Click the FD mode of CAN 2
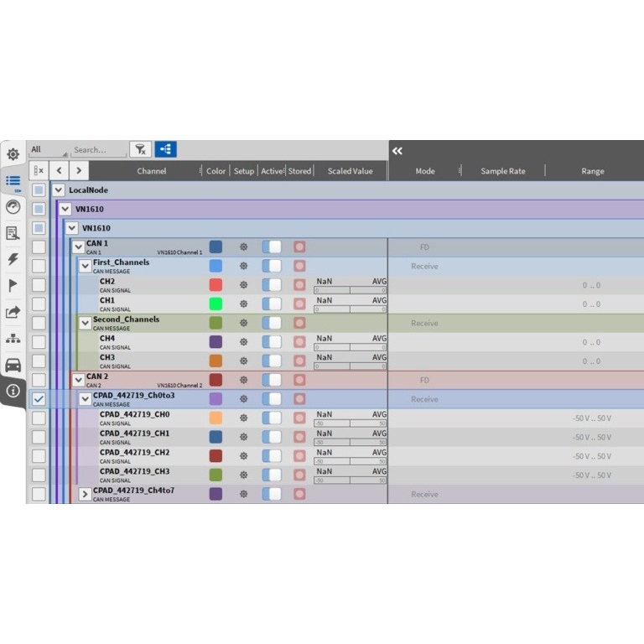 point(424,381)
